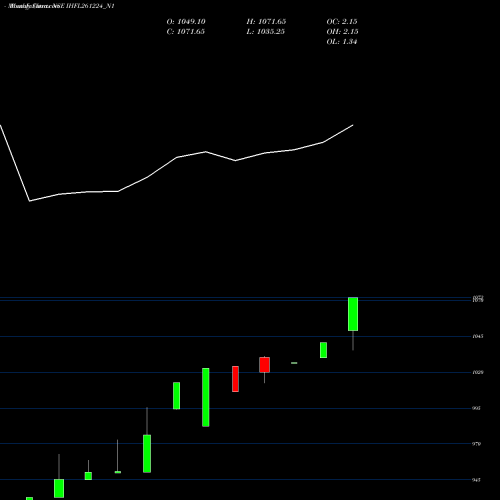Click the 'OL: 1.34' readout

342,42
